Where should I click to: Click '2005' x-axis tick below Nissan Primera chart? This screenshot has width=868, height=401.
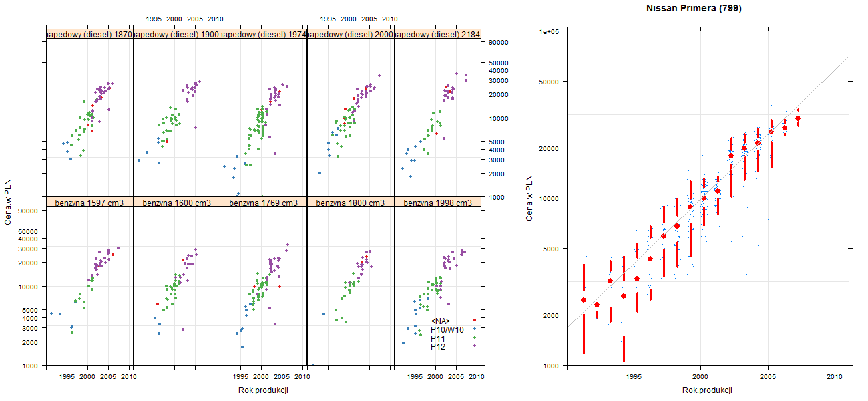click(769, 377)
